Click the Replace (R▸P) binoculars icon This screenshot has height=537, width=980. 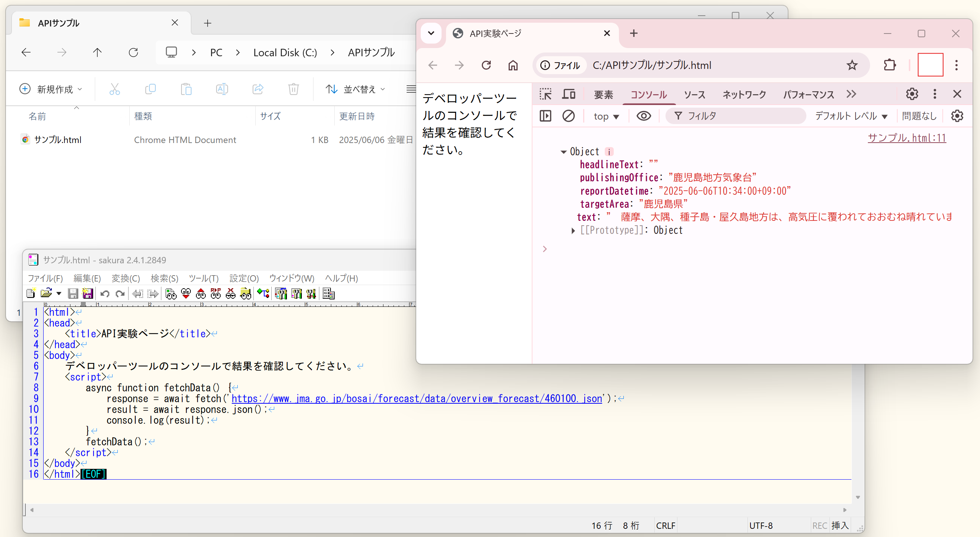click(x=215, y=293)
